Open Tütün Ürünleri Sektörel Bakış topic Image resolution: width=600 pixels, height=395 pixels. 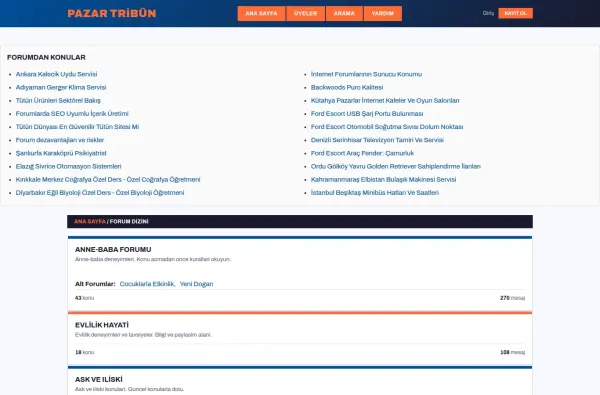click(x=58, y=100)
